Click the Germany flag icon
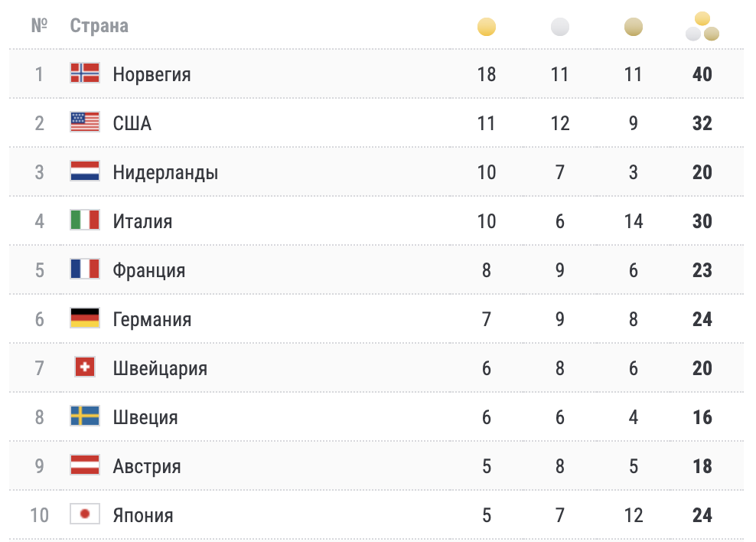The width and height of the screenshot is (756, 542). pos(85,318)
